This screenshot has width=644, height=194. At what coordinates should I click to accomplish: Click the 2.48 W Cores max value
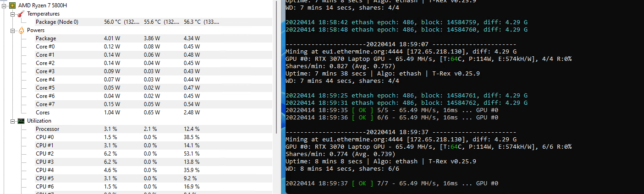pyautogui.click(x=192, y=113)
